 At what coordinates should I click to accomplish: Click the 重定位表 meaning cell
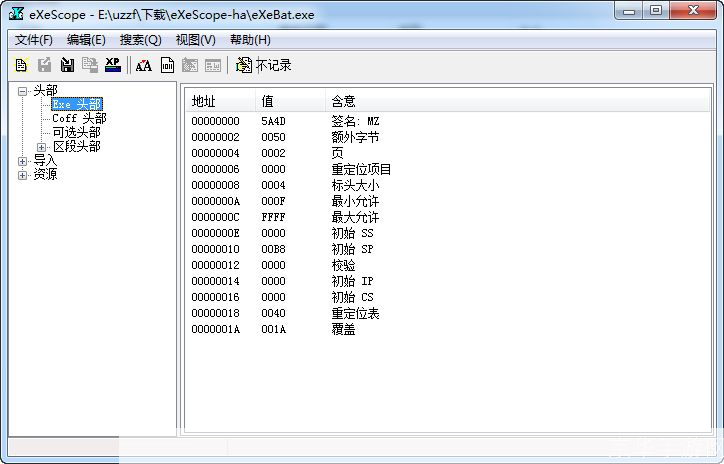(x=355, y=313)
